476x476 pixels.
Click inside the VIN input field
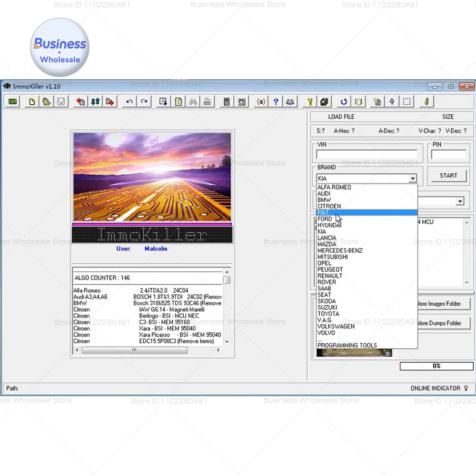click(367, 155)
